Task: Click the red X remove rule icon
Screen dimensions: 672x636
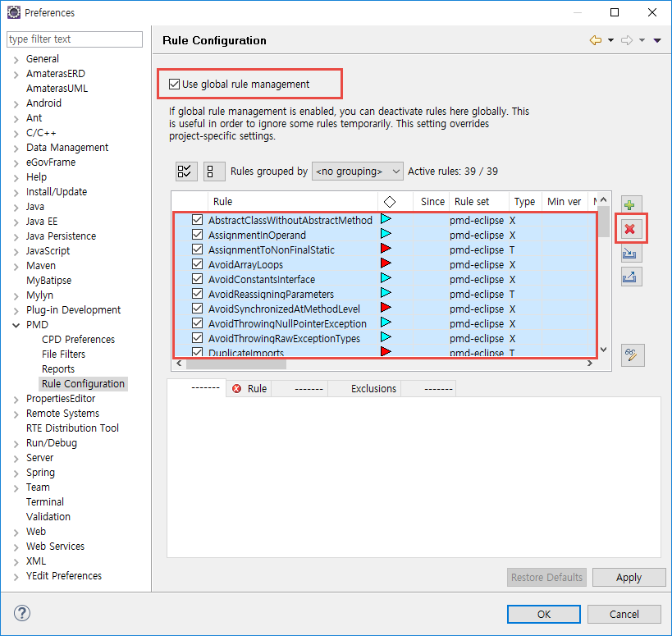Action: (x=630, y=229)
